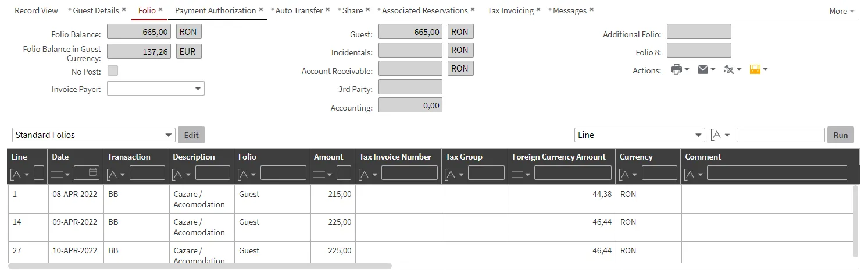
Task: Open Line column filter operator icon
Action: tap(20, 174)
